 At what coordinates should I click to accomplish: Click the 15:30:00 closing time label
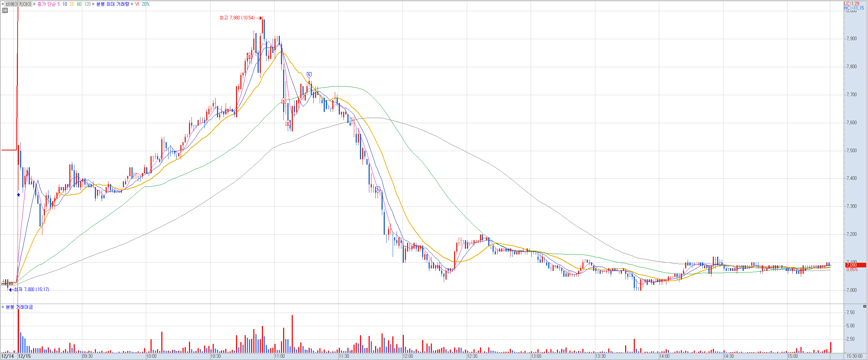[855, 356]
